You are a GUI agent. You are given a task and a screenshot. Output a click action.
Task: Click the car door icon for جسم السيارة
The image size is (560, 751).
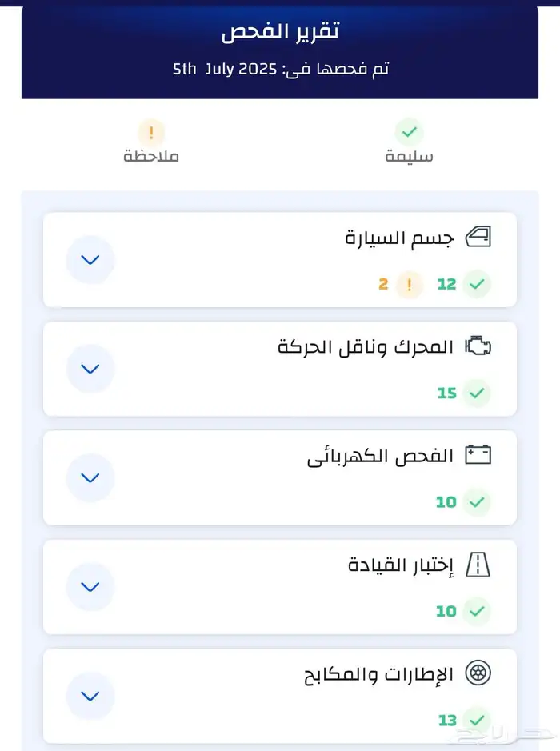478,238
